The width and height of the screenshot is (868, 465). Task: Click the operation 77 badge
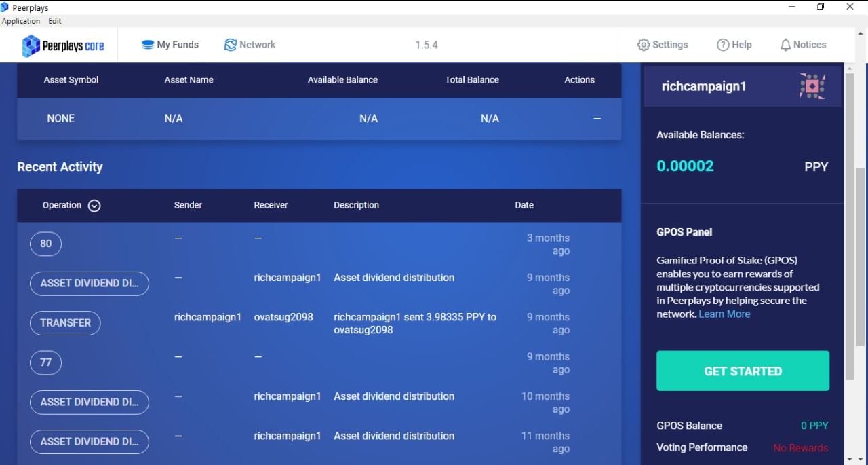(x=45, y=362)
